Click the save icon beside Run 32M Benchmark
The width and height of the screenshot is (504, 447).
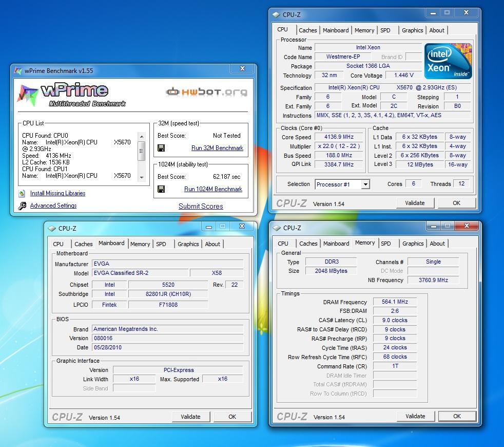click(x=161, y=148)
